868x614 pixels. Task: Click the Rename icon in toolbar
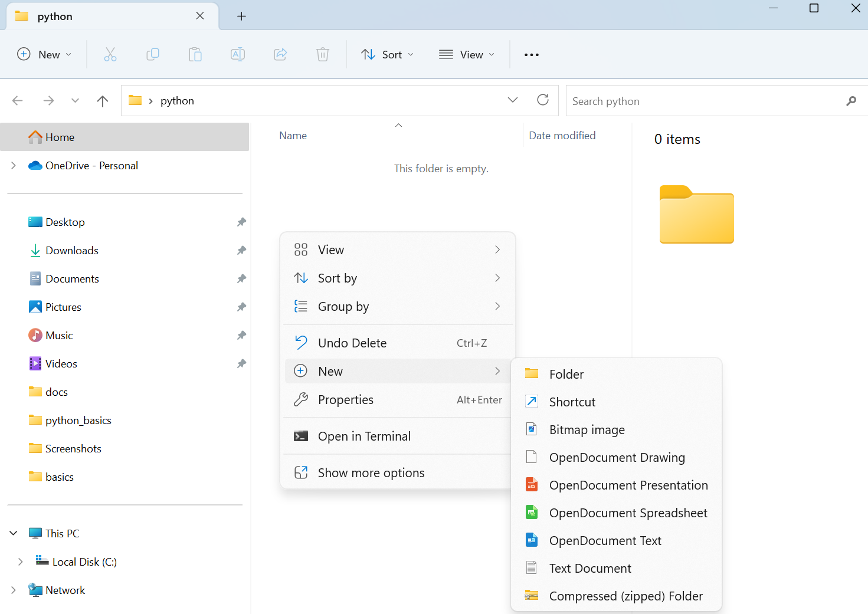pos(238,55)
